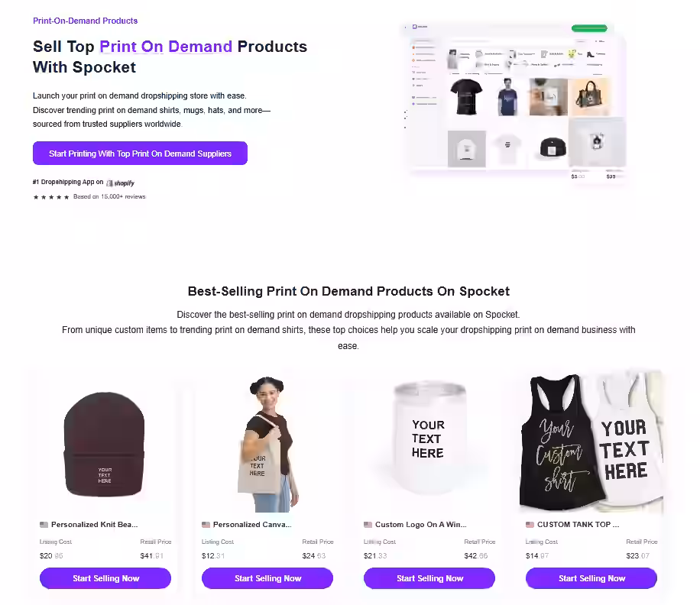Select the black and white tank tops image
Screen dimensions: 700x605
pos(591,442)
